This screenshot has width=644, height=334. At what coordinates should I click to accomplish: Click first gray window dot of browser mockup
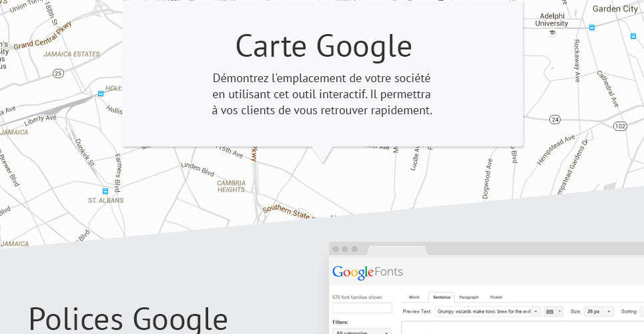pyautogui.click(x=336, y=249)
